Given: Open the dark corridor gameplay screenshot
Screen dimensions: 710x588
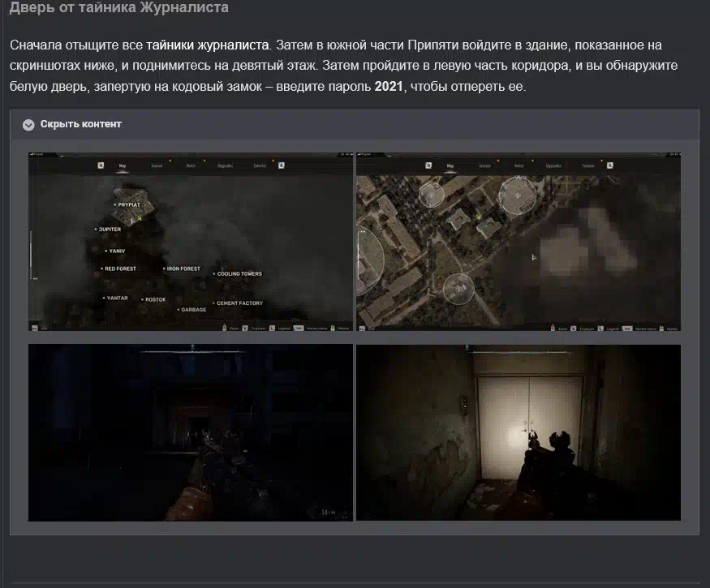Looking at the screenshot, I should 190,433.
